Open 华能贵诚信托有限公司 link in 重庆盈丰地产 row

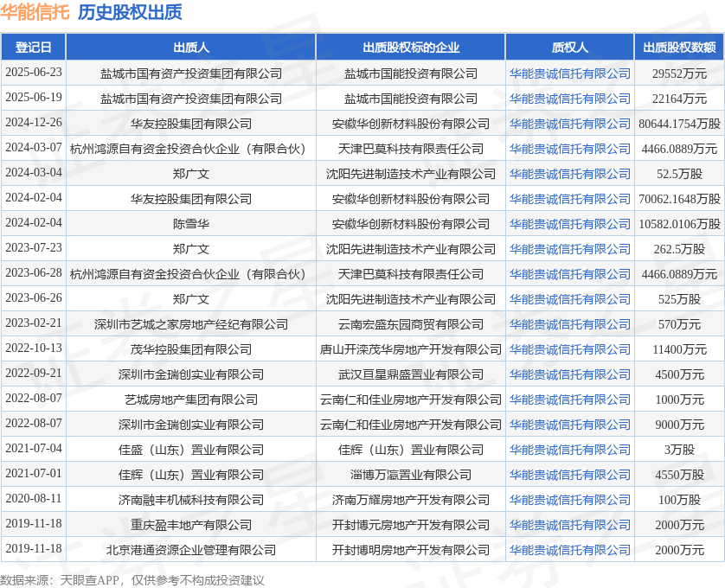[569, 525]
